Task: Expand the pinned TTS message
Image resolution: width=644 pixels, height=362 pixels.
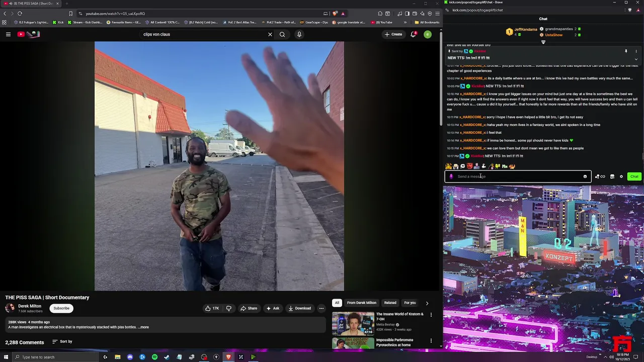Action: 636,59
